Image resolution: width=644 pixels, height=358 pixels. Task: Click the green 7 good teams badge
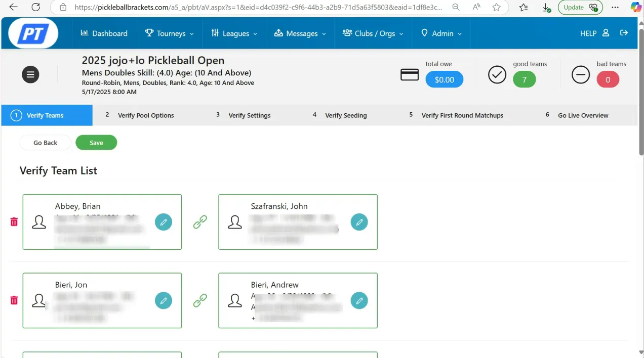[525, 79]
